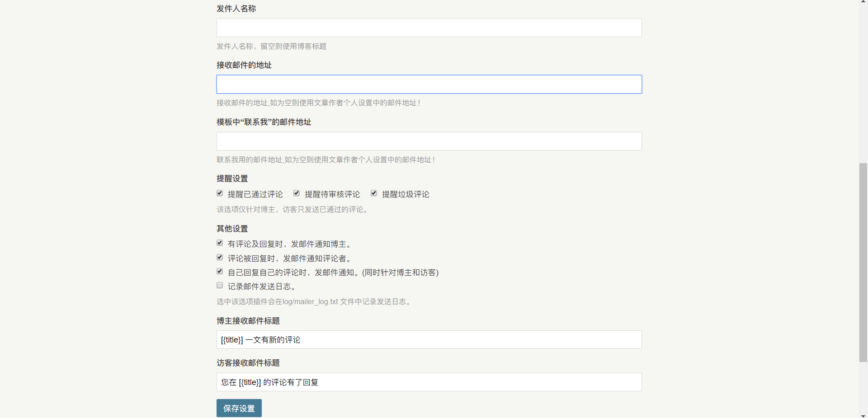Enable the 记录邮件发送日志 checkbox
Viewport: 868px width, 418px height.
[x=220, y=286]
